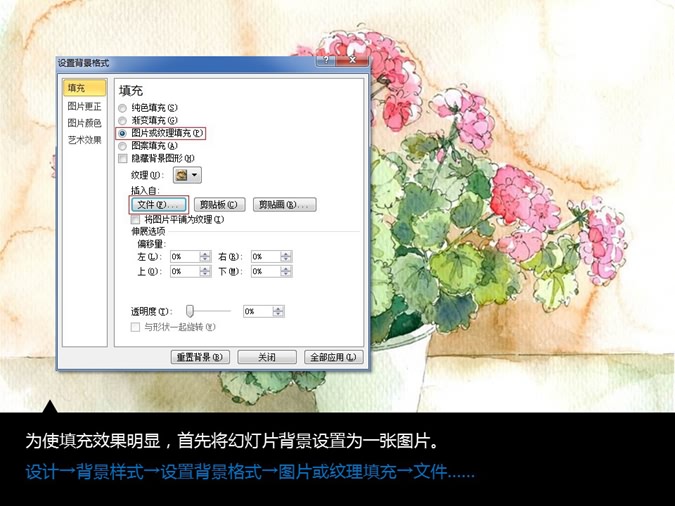675x506 pixels.
Task: Click the 重置背景 button
Action: (x=200, y=357)
